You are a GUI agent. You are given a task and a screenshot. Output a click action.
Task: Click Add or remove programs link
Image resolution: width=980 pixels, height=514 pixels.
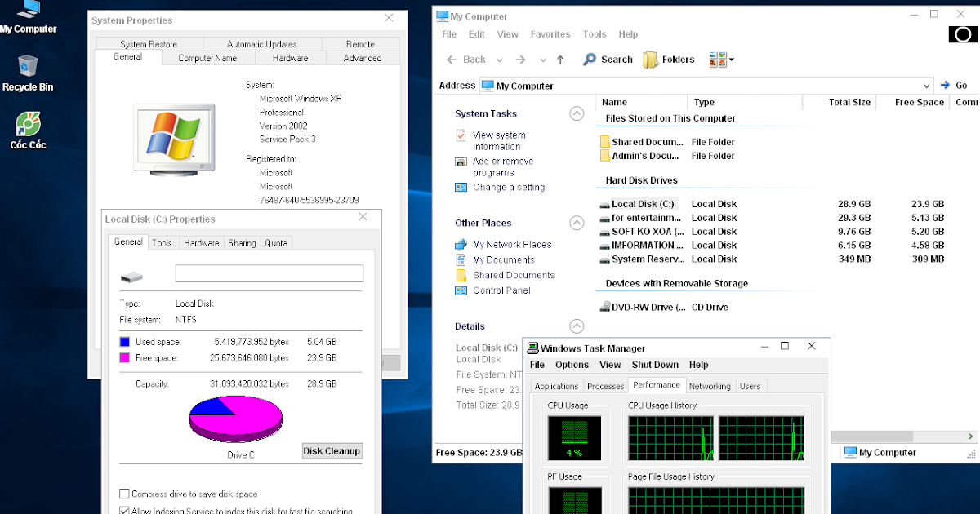[503, 166]
